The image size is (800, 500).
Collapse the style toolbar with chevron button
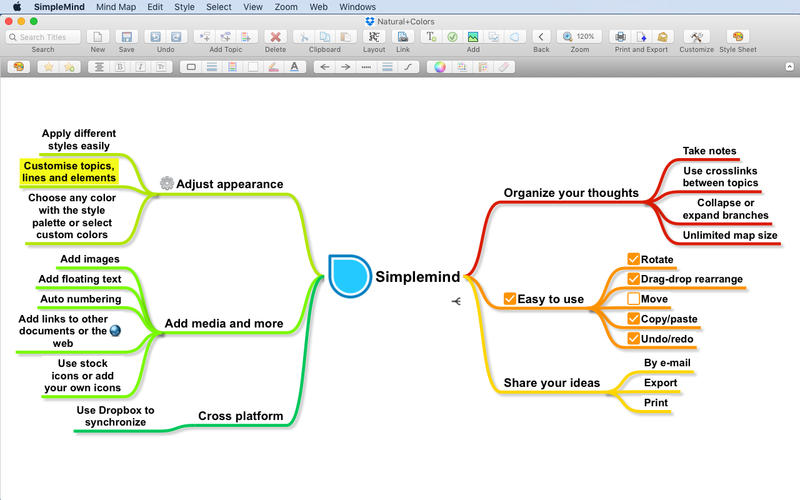tap(789, 67)
